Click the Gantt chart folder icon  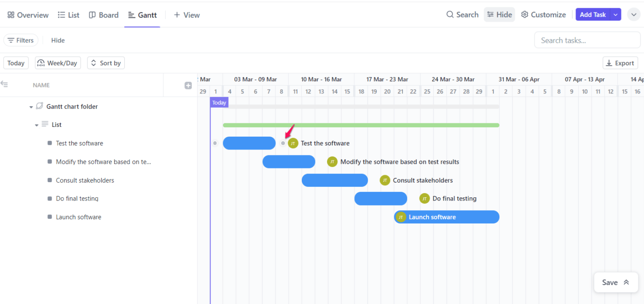[x=40, y=106]
